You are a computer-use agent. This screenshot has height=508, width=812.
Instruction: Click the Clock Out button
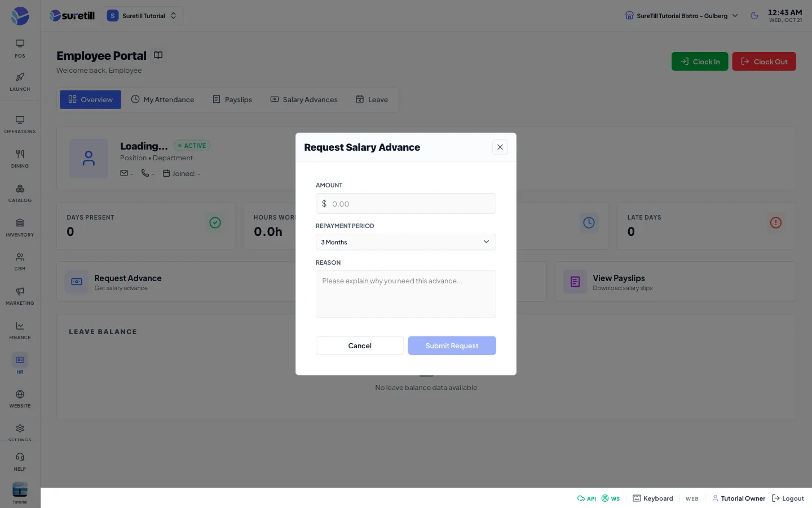[764, 62]
